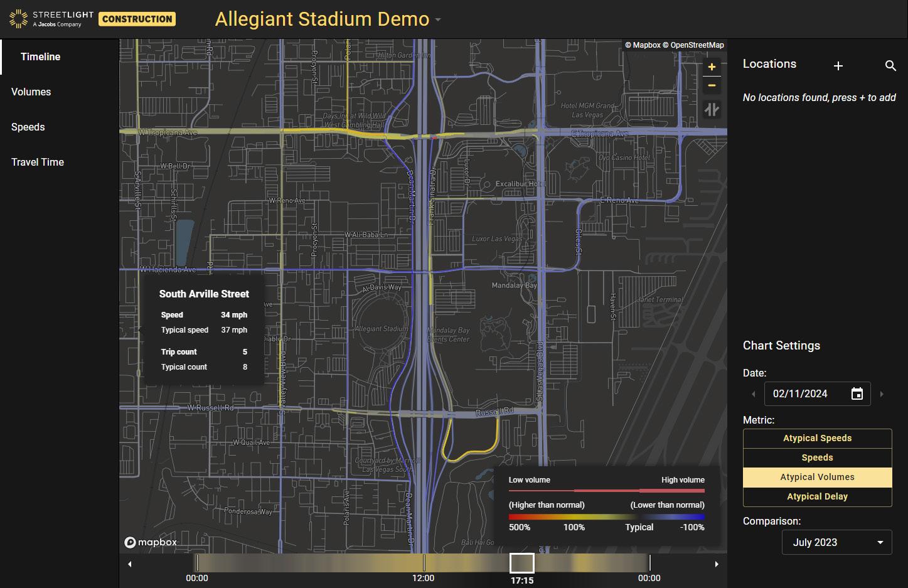Select the Atypical Delay metric

point(817,497)
